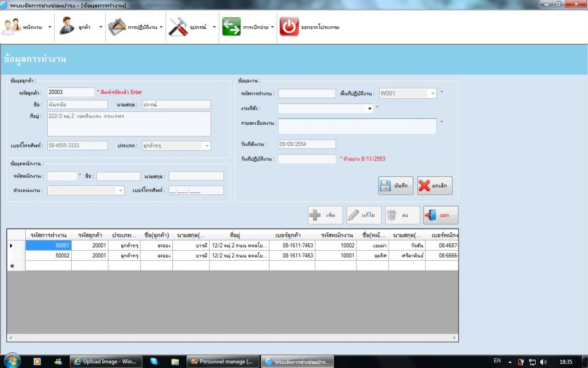This screenshot has width=588, height=368.
Task: Click the การเบิกจ่าย green arrows icon
Action: tap(231, 27)
